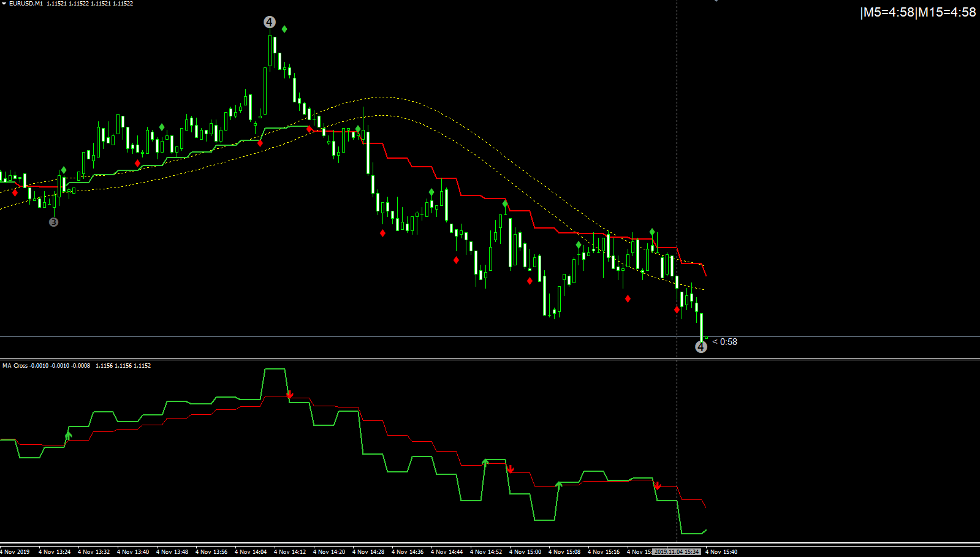This screenshot has height=557, width=980.
Task: Click the EURUSD,M1 symbol title text
Action: [26, 4]
